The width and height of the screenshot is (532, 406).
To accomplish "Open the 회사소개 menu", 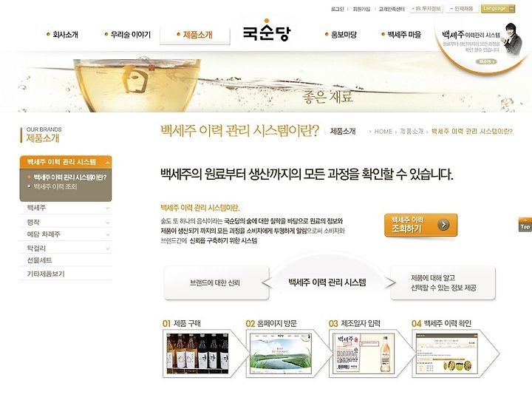I will [62, 34].
